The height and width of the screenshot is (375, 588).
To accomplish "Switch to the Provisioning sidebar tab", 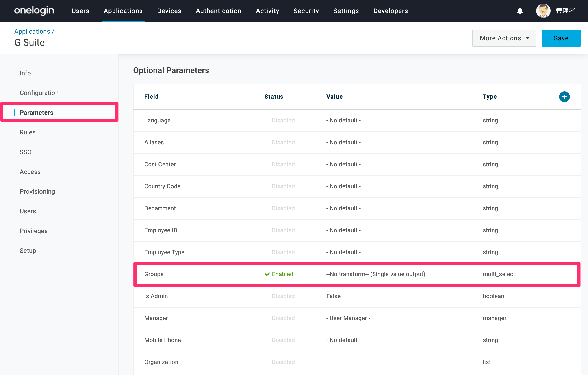I will pos(37,192).
